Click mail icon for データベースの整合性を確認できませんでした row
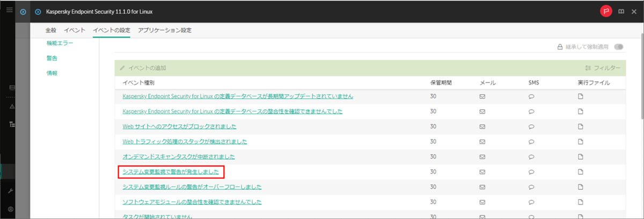The image size is (644, 219). point(482,111)
